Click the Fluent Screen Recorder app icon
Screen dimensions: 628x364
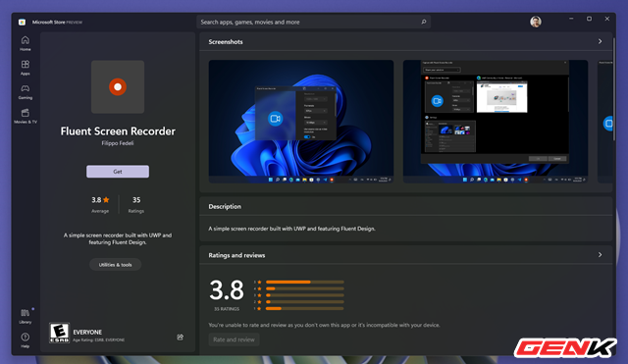[x=118, y=87]
